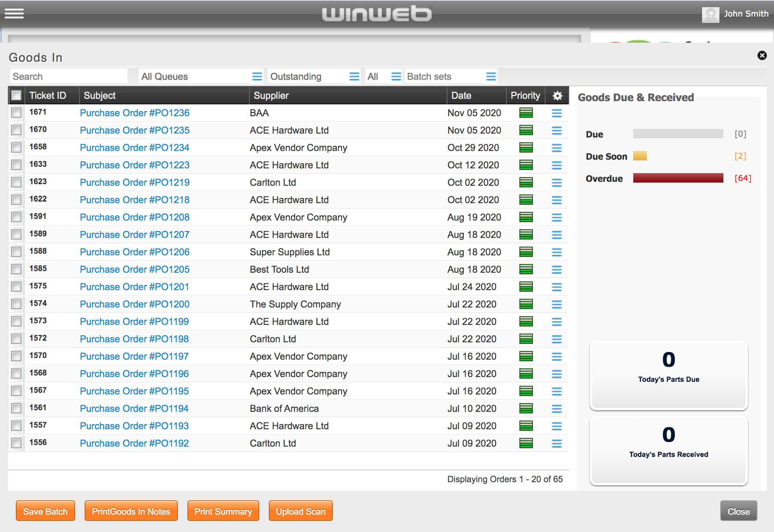This screenshot has height=532, width=774.
Task: Select checkbox for ticket 1585
Action: point(16,269)
